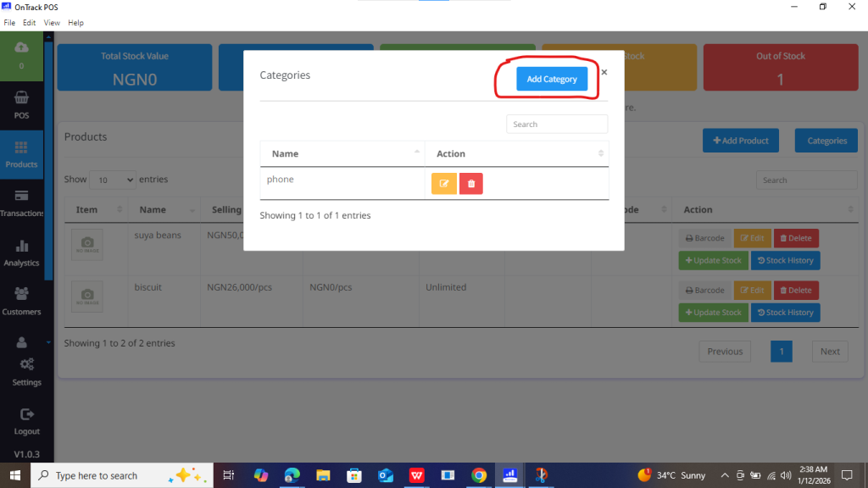The image size is (868, 488).
Task: Click the Next pagination button
Action: pos(830,352)
